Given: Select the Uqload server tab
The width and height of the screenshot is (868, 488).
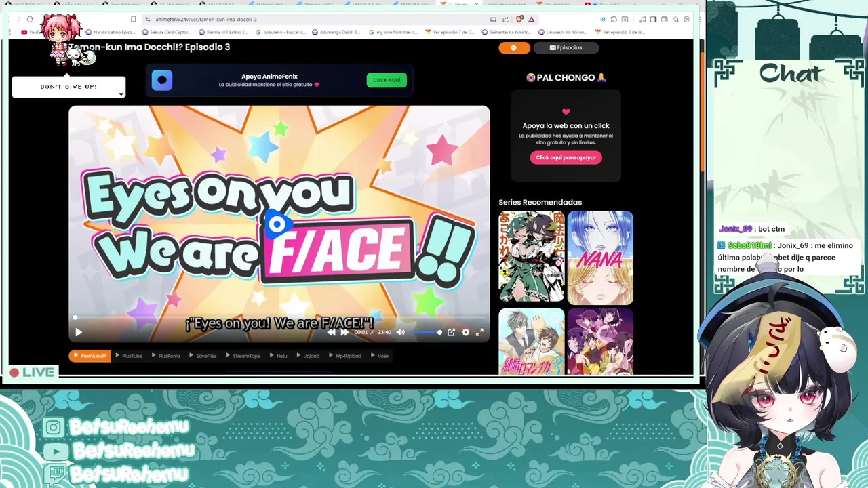Looking at the screenshot, I should click(x=308, y=356).
